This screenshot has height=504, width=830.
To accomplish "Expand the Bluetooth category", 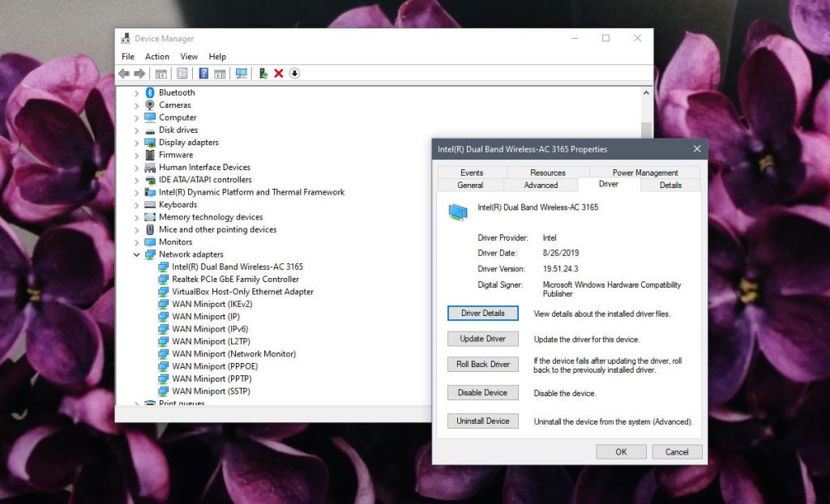I will click(135, 92).
